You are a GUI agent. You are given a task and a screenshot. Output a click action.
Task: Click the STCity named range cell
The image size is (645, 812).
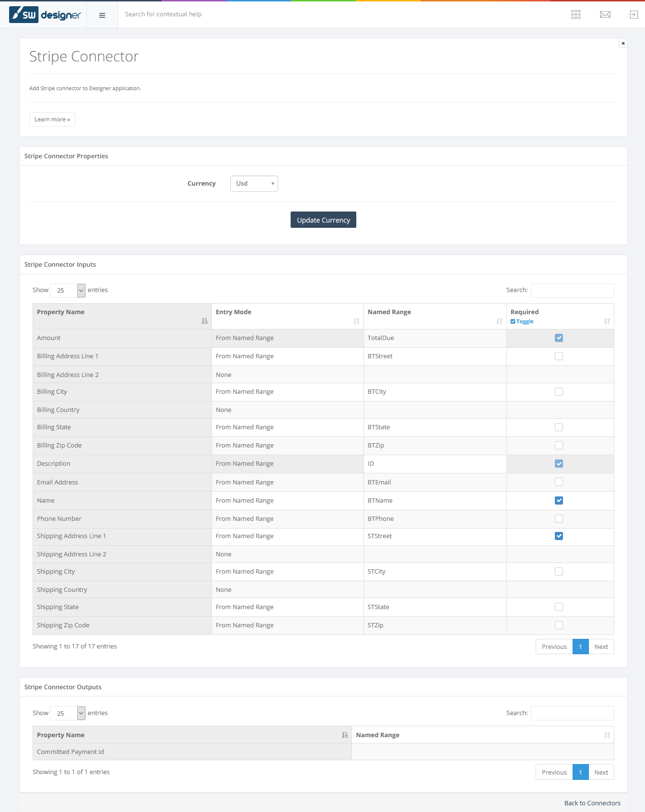point(435,572)
